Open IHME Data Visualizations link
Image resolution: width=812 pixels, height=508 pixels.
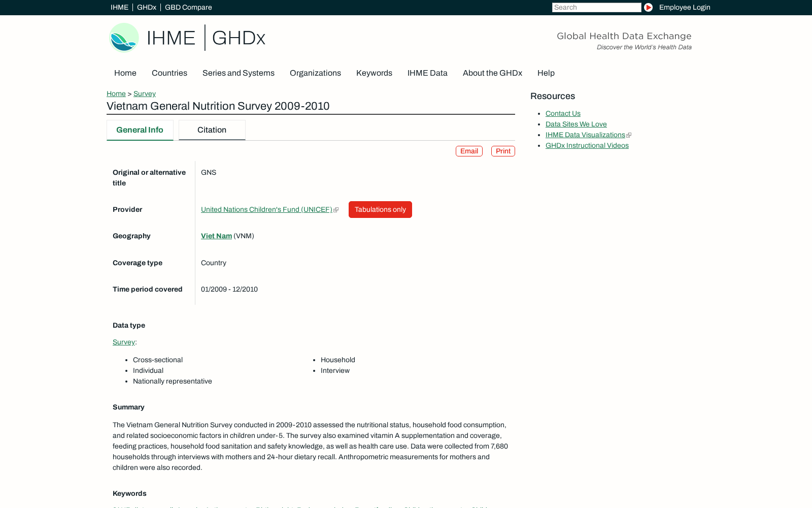(585, 135)
